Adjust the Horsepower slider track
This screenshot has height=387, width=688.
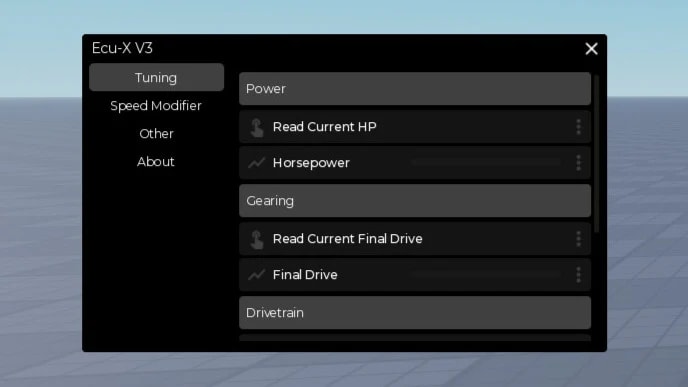pos(486,162)
